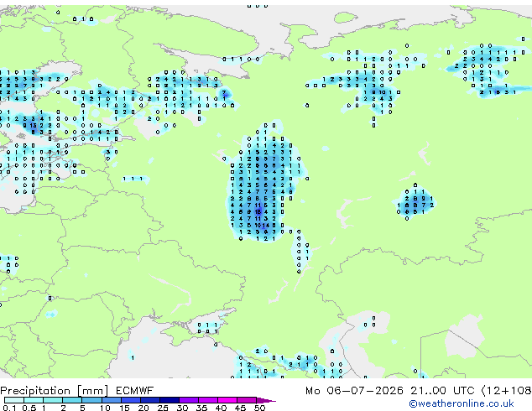The image size is (532, 411).
Task: Click the '0.1' legend scale label
Action: [9, 408]
